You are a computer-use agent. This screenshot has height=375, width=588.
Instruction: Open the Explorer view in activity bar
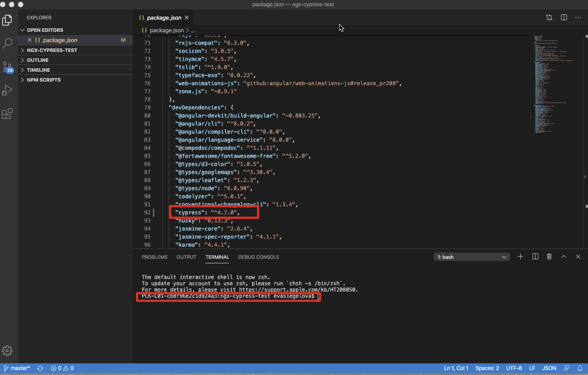[x=7, y=20]
